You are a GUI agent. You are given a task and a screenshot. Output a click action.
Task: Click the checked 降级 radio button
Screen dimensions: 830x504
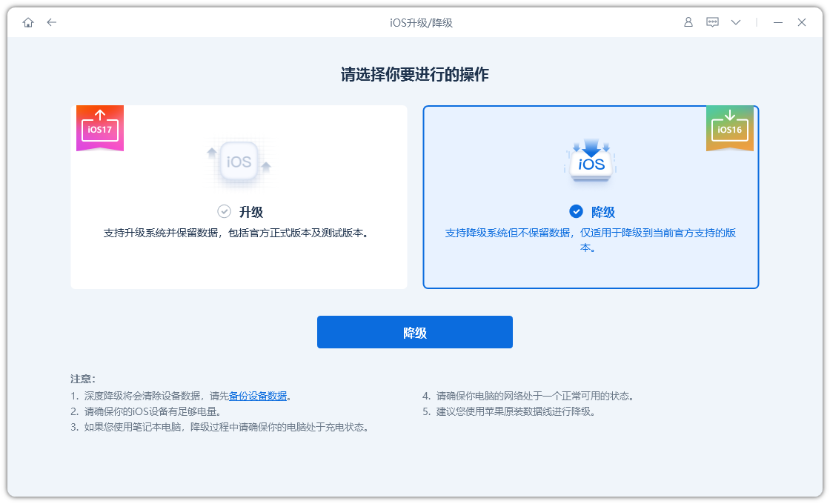[576, 211]
